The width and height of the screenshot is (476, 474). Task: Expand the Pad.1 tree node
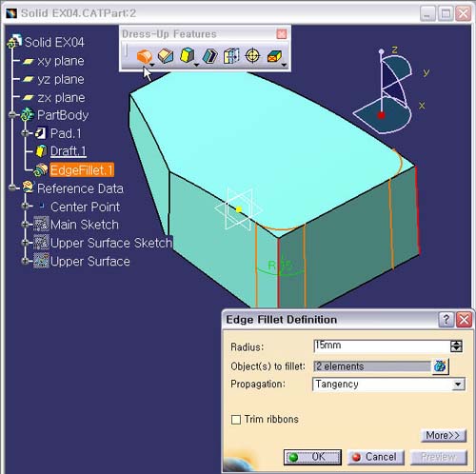pyautogui.click(x=25, y=133)
